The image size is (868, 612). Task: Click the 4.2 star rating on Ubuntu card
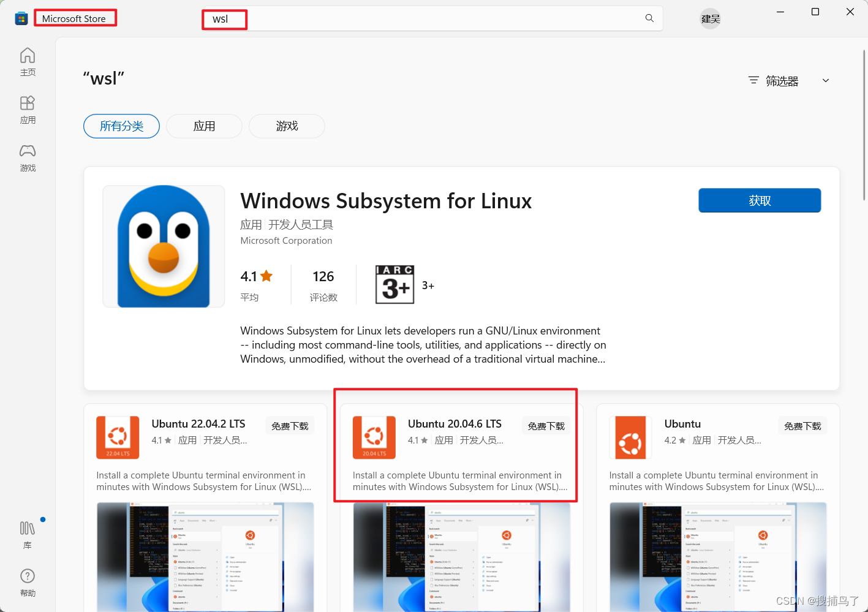675,440
